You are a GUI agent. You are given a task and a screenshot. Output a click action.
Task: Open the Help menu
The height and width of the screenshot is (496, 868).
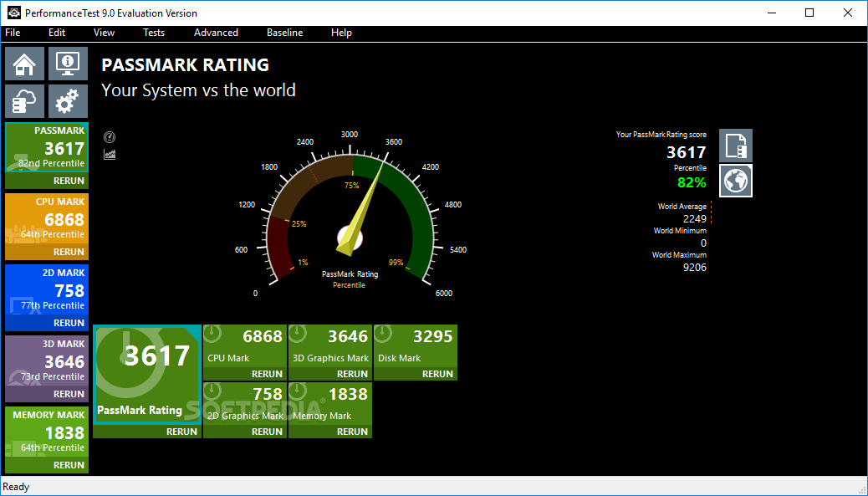(341, 33)
